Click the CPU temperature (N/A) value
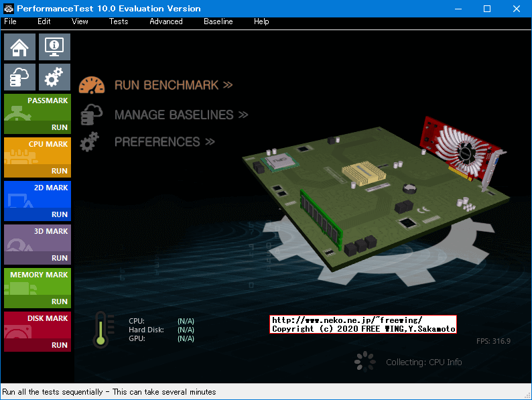 coord(186,321)
